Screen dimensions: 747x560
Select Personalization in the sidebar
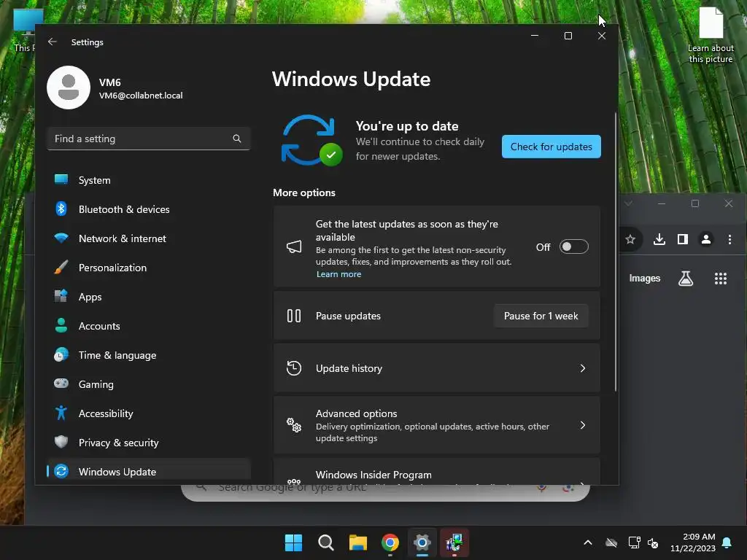pos(149,268)
